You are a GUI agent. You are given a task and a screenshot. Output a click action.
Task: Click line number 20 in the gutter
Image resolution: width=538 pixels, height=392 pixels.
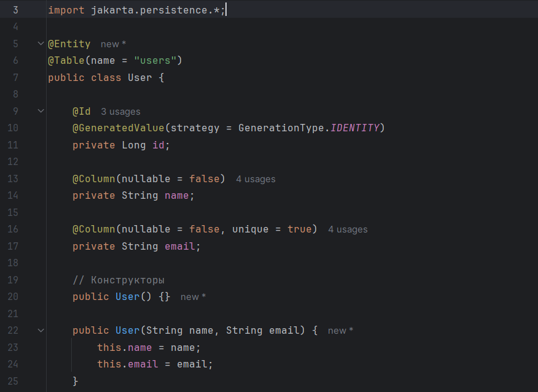(13, 296)
